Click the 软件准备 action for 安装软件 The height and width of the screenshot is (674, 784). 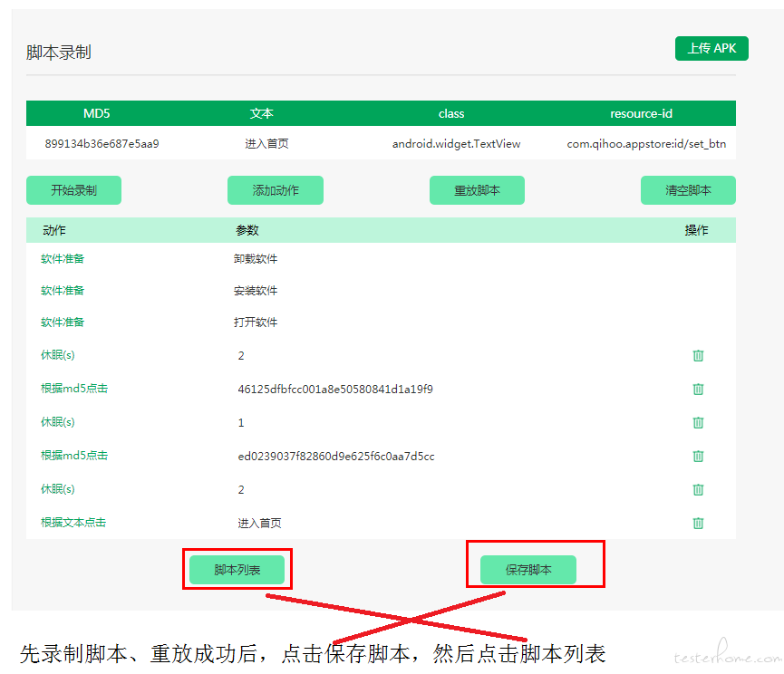tap(63, 290)
